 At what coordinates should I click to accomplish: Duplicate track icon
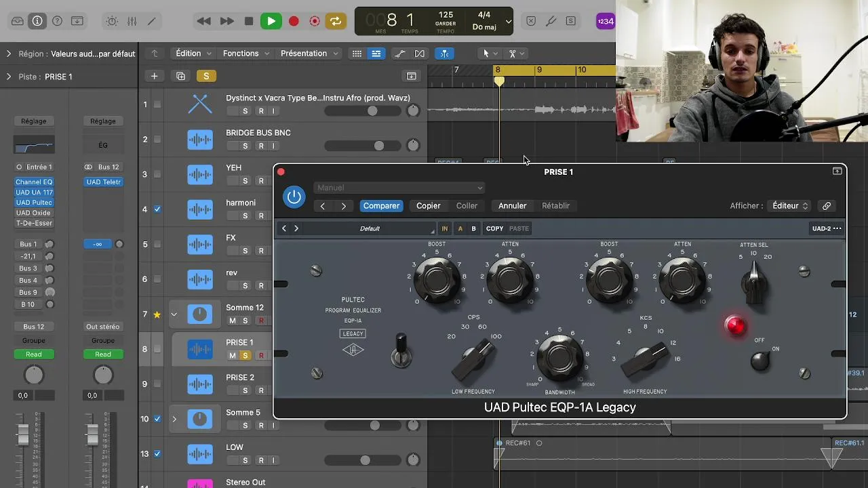tap(180, 76)
